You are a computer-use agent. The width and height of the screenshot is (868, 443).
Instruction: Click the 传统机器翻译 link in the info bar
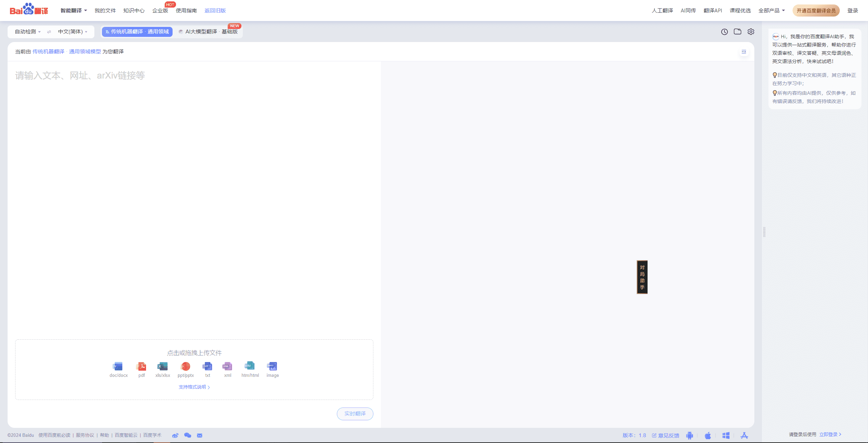49,52
